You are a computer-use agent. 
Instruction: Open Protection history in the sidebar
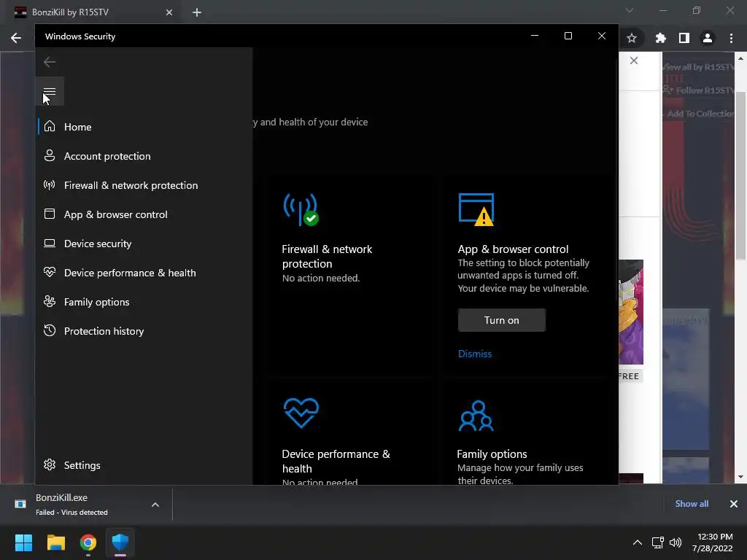145,331
